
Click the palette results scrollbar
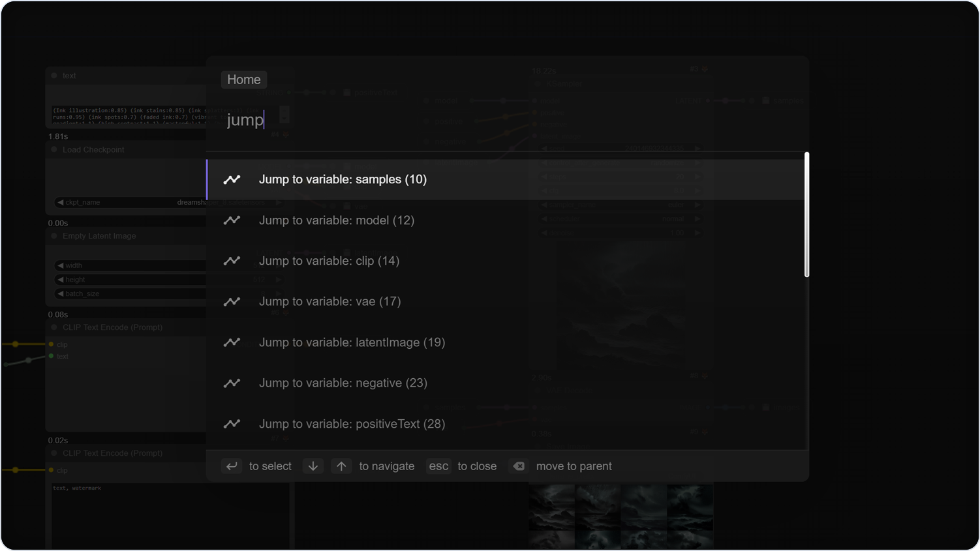coord(807,215)
